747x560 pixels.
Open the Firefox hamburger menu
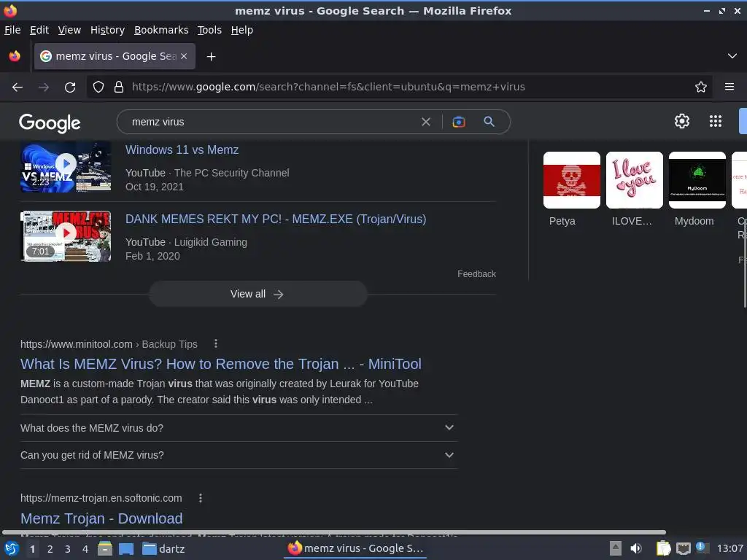tap(729, 87)
